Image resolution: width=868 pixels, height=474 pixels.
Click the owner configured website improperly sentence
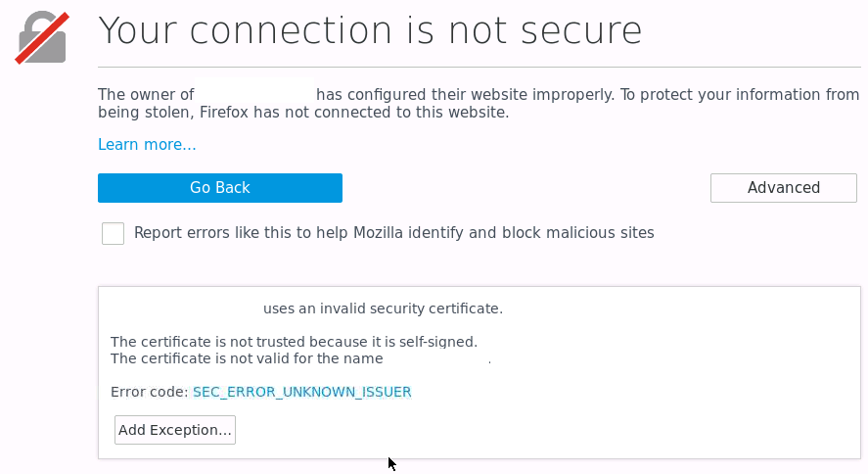[x=587, y=95]
